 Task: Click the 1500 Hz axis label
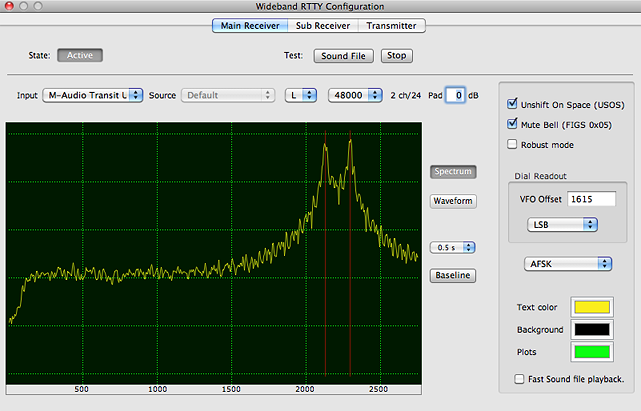[231, 389]
